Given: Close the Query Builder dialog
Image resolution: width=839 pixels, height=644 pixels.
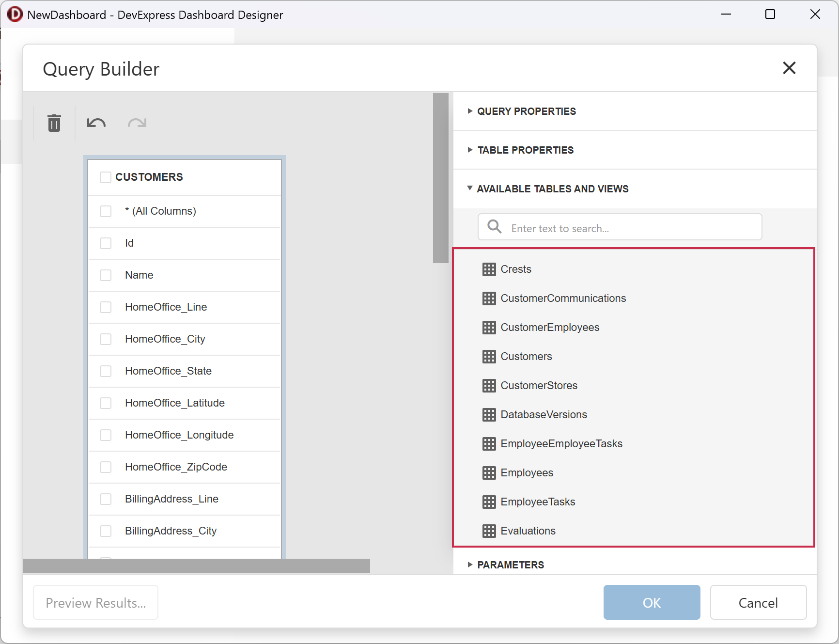Looking at the screenshot, I should pos(789,68).
